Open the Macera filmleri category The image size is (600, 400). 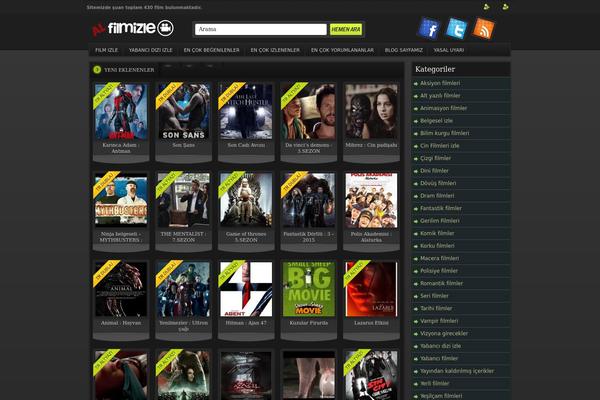(440, 258)
